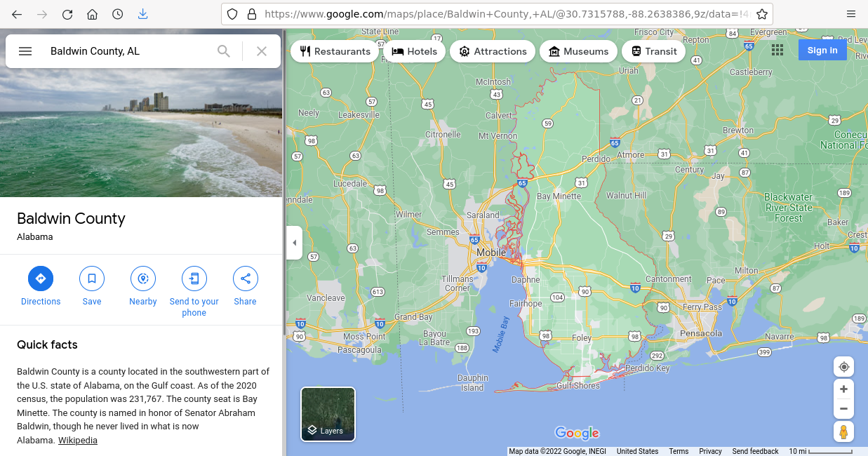Save Baldwin County to your places
The height and width of the screenshot is (456, 868).
(92, 279)
